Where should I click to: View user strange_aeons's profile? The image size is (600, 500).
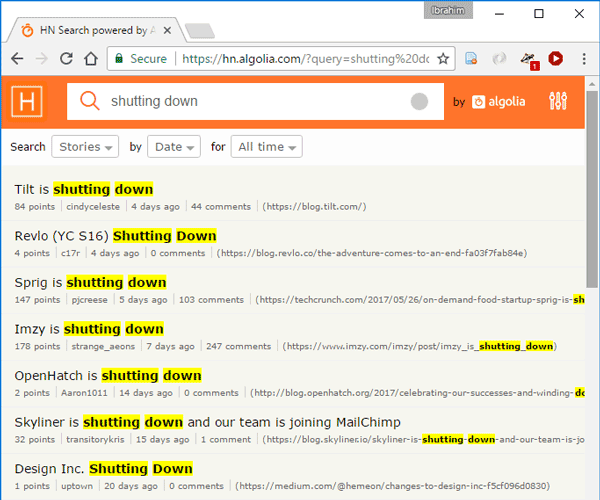(x=103, y=347)
